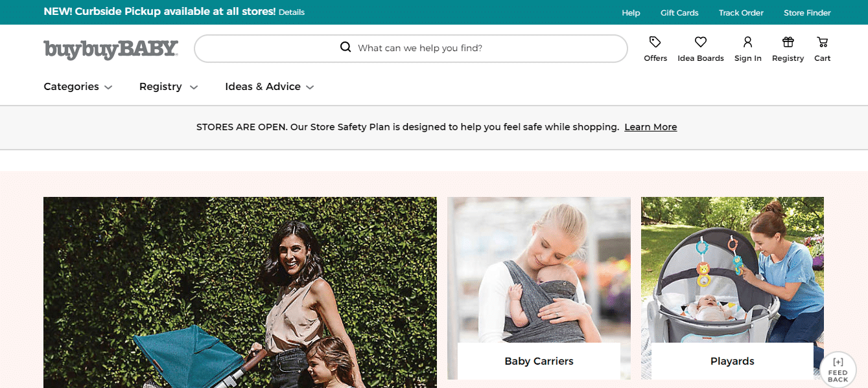The image size is (868, 388).
Task: Expand the Ideas & Advice dropdown
Action: [269, 87]
